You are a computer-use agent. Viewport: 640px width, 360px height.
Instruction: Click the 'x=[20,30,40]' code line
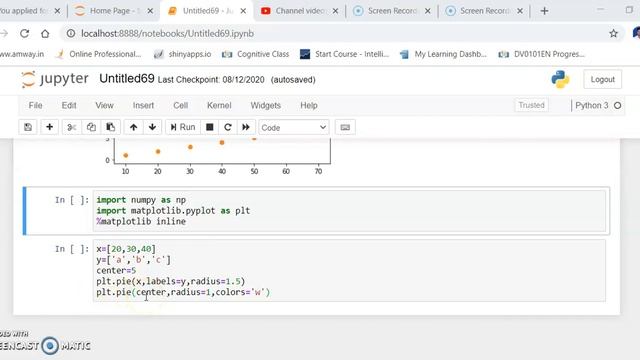(126, 249)
